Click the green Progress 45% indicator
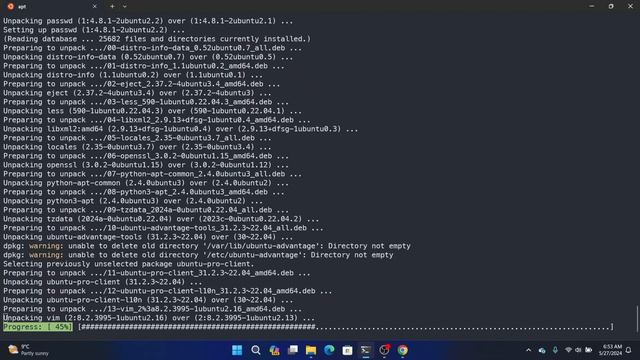 [x=38, y=327]
